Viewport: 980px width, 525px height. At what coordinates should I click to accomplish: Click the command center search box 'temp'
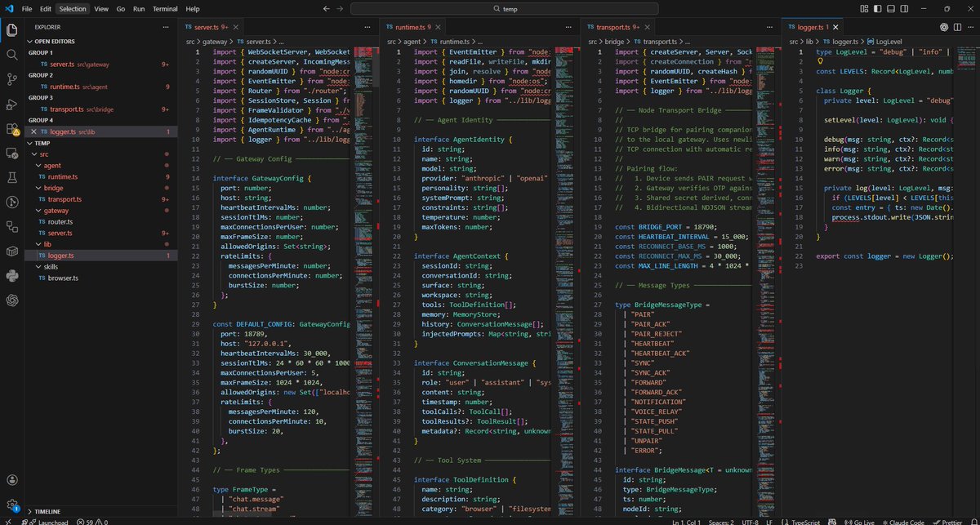coord(504,8)
